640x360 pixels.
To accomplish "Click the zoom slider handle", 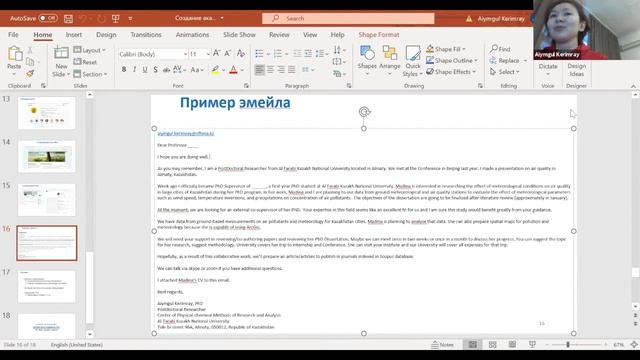I will tap(567, 344).
